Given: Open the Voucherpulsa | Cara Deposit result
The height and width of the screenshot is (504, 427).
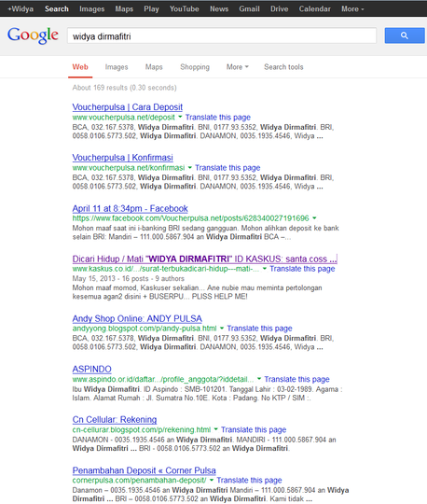Looking at the screenshot, I should pos(127,107).
